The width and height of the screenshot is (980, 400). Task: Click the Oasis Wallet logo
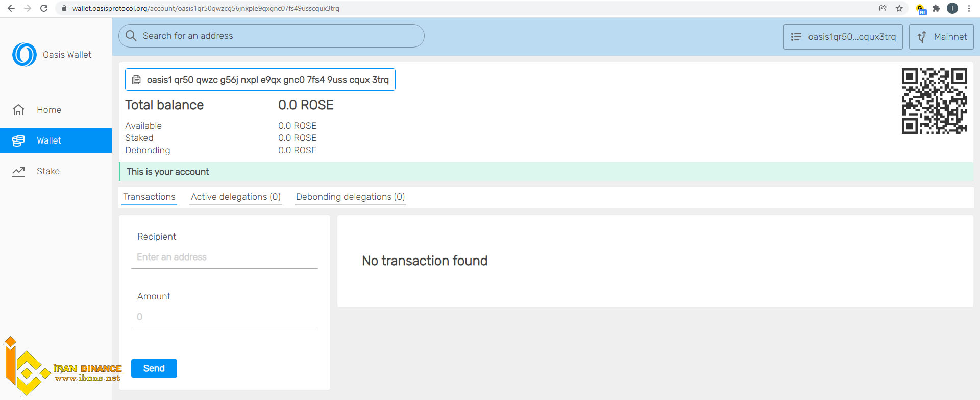coord(24,55)
